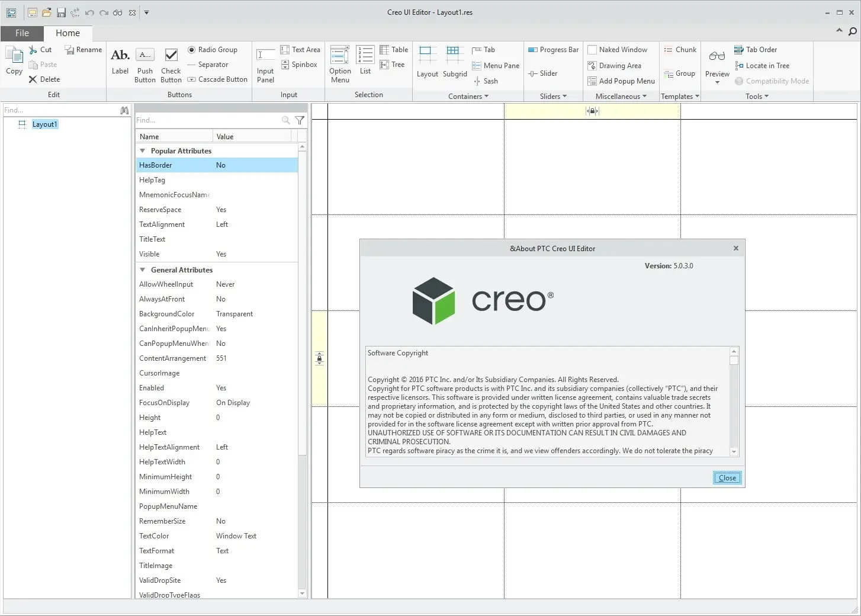Add a Menu Pane container

496,66
